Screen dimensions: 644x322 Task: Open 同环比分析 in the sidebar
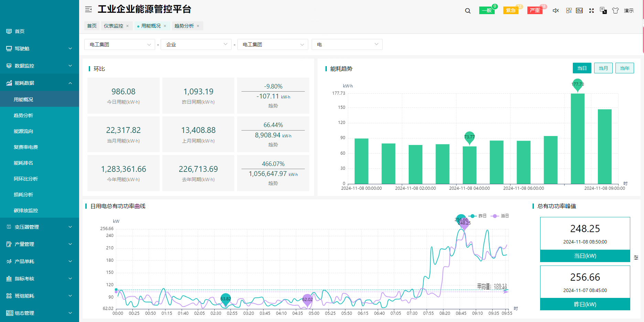[x=40, y=179]
